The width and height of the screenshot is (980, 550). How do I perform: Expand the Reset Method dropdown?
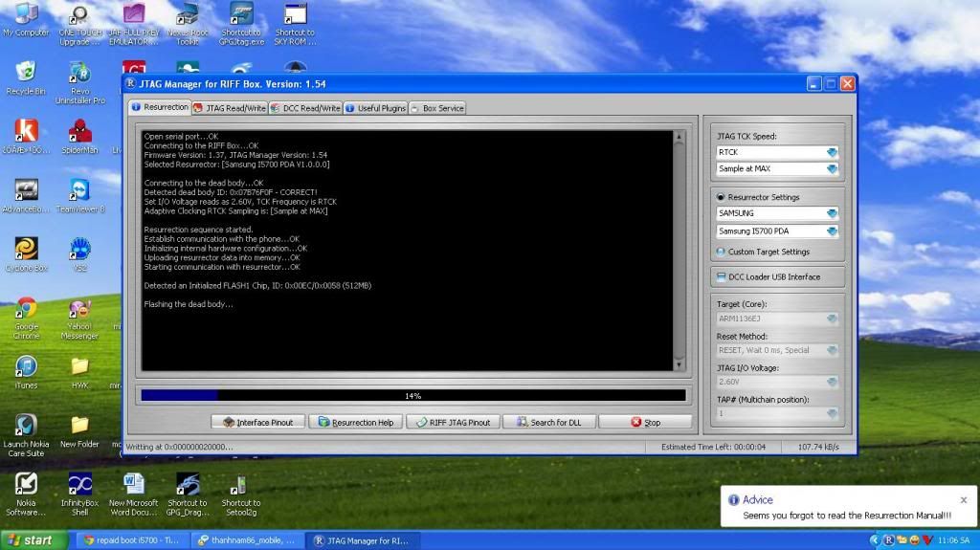[832, 350]
